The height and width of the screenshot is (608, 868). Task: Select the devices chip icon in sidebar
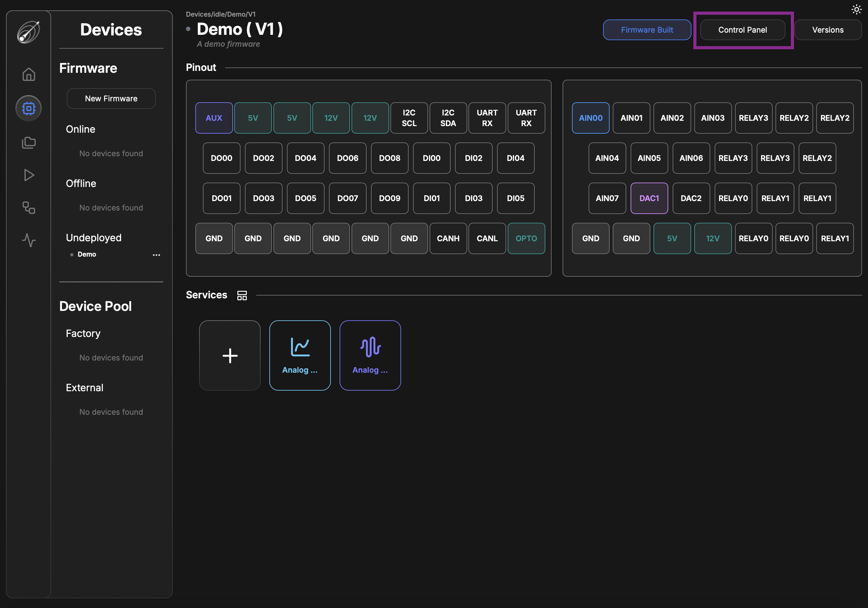click(29, 109)
